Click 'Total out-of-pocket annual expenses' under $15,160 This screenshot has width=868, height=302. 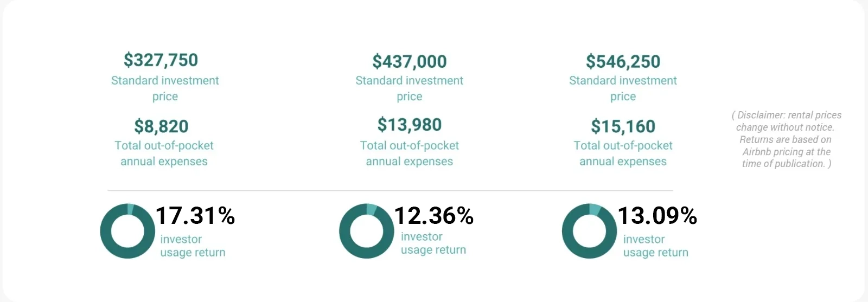623,153
